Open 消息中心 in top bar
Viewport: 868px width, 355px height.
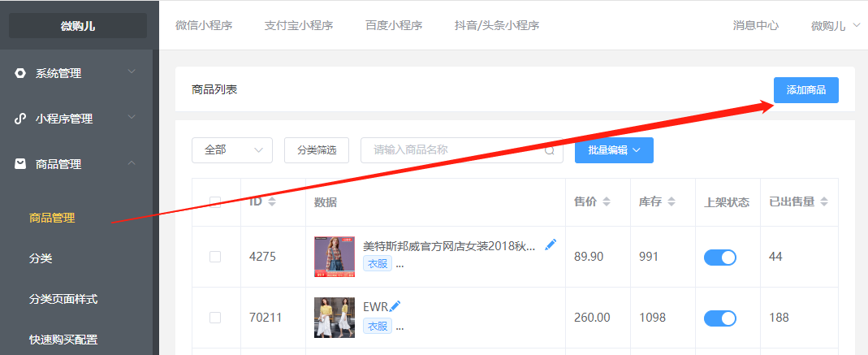click(756, 25)
